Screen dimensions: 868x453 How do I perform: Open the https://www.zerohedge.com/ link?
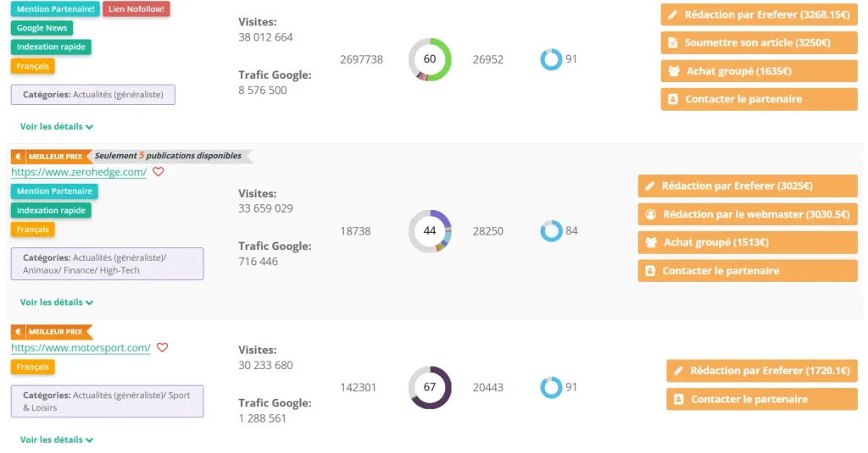(79, 172)
